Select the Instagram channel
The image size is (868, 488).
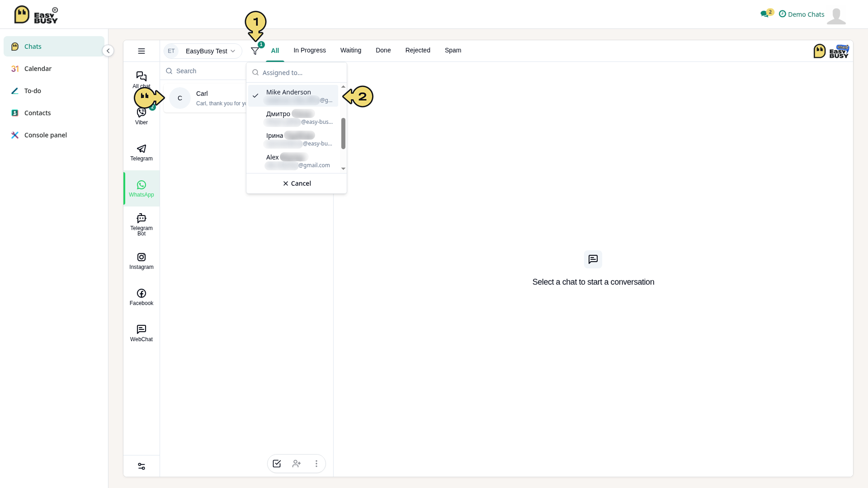pyautogui.click(x=142, y=261)
